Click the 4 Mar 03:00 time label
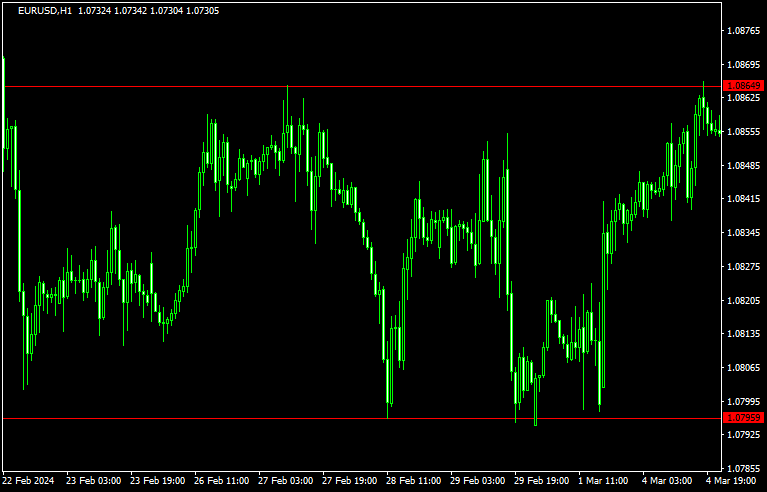Image resolution: width=767 pixels, height=492 pixels. 668,481
